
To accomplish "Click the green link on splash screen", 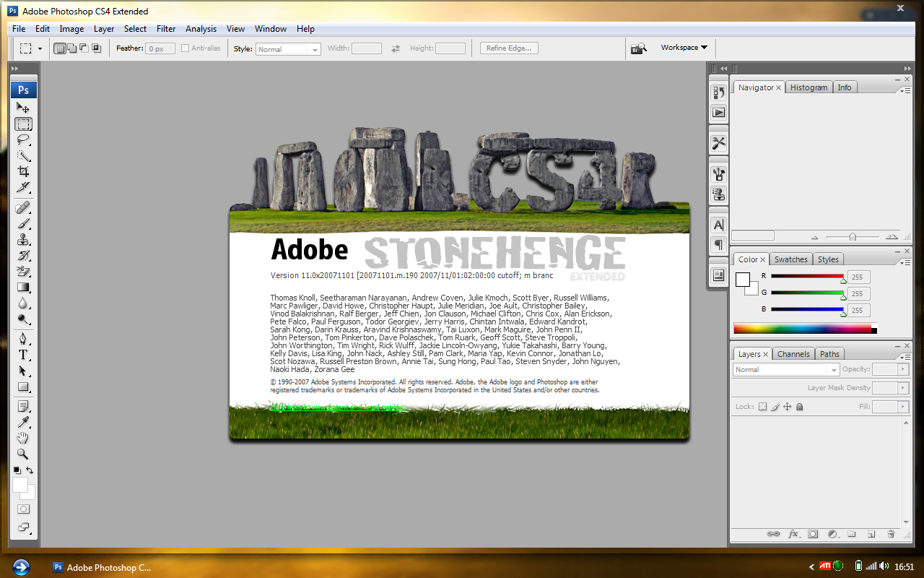I will click(338, 407).
